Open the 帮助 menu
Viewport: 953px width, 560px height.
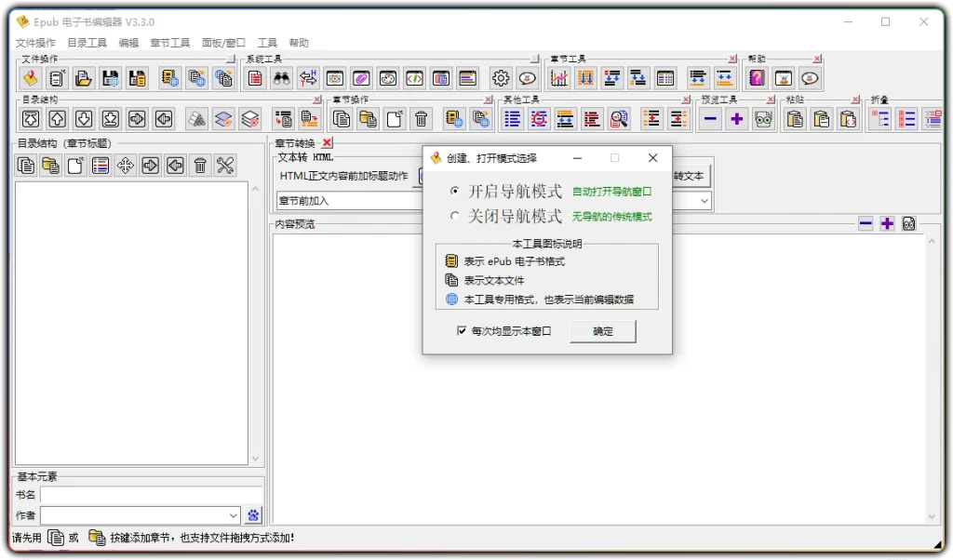tap(299, 43)
